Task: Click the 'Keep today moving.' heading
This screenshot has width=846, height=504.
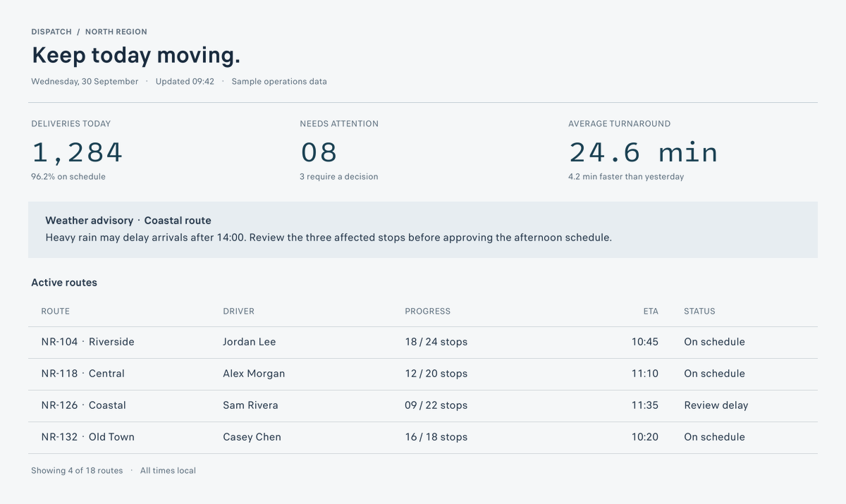Action: point(137,55)
